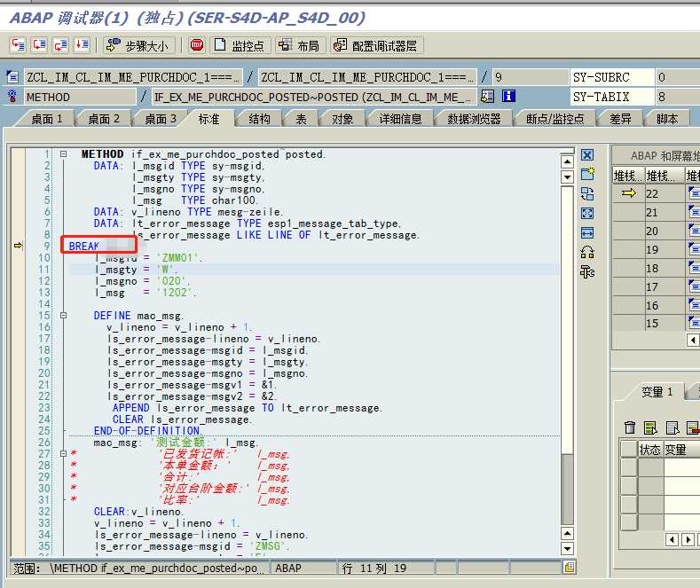Click the second icon in variables toolbar
Screen dimensions: 700x588
point(650,427)
